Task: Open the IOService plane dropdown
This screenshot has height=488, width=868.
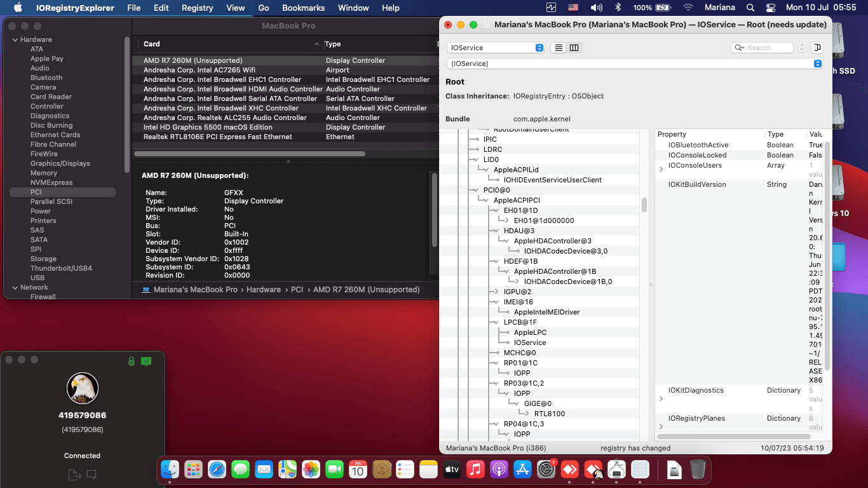Action: click(x=496, y=48)
